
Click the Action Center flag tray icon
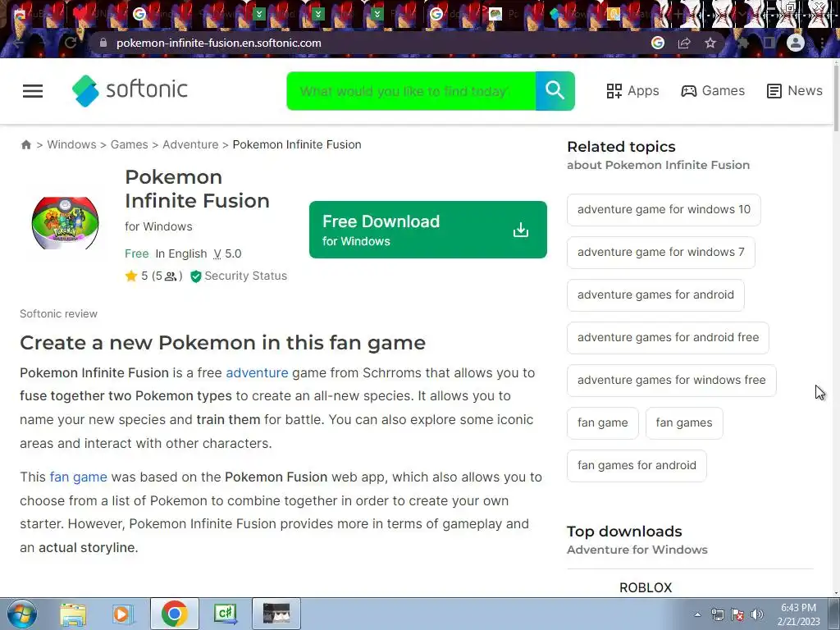point(737,614)
